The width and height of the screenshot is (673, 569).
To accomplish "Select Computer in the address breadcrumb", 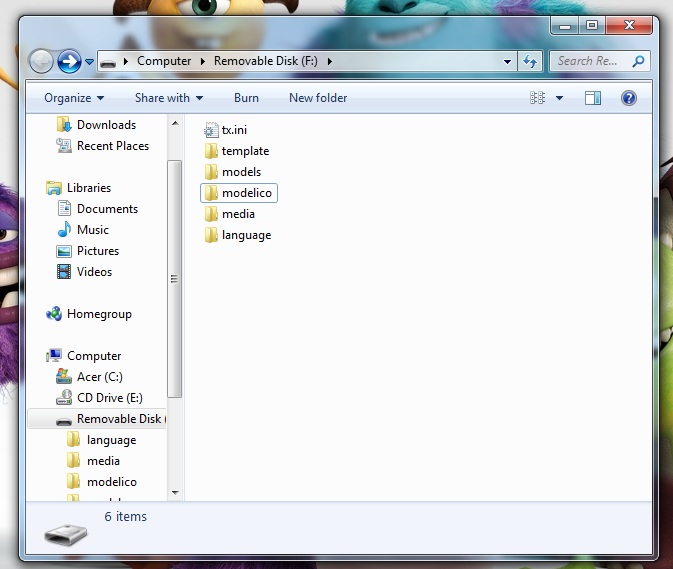I will 164,61.
